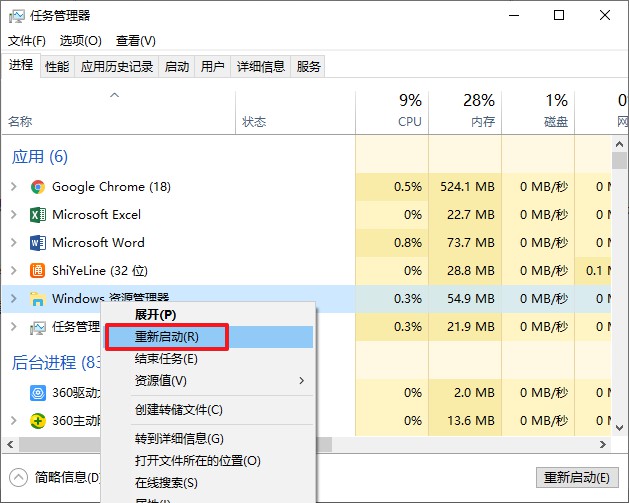This screenshot has height=503, width=629.
Task: Click Chrome's 524.1 MB memory value
Action: tap(467, 187)
